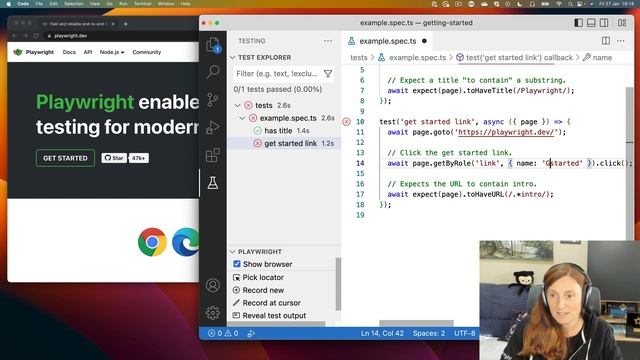Viewport: 640px width, 360px height.
Task: Click the Apple menu icon
Action: (x=8, y=4)
